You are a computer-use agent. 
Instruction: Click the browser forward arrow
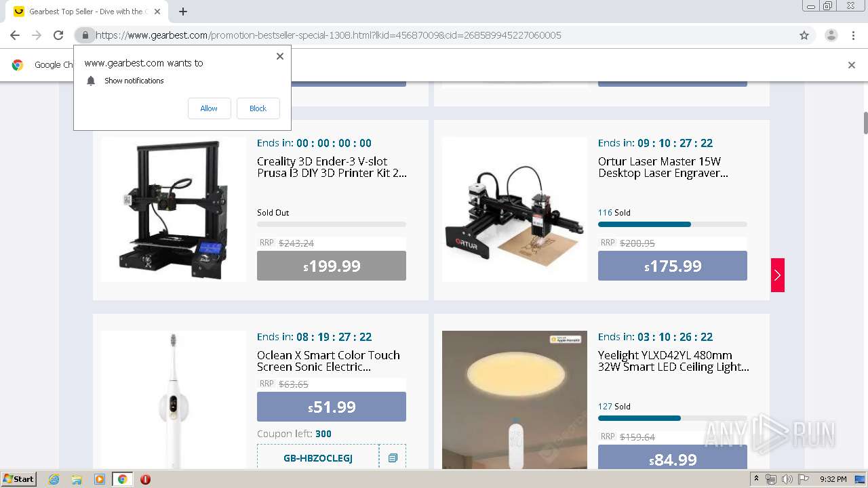tap(37, 35)
